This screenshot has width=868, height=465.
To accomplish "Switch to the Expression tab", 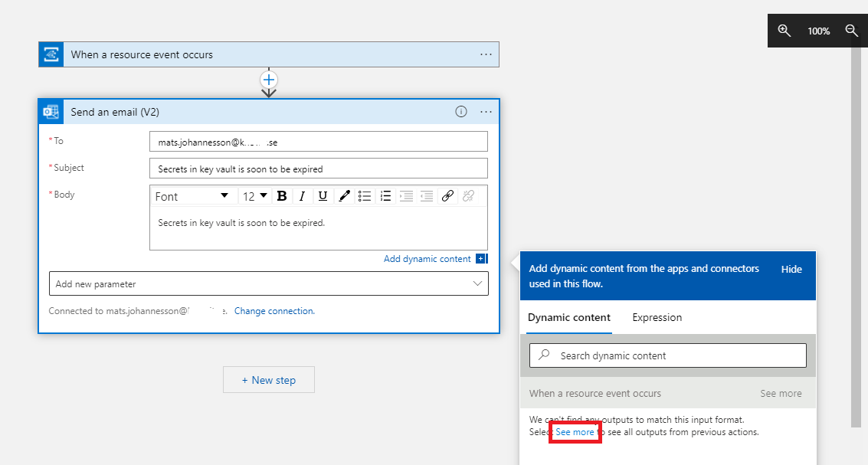I will (x=657, y=317).
